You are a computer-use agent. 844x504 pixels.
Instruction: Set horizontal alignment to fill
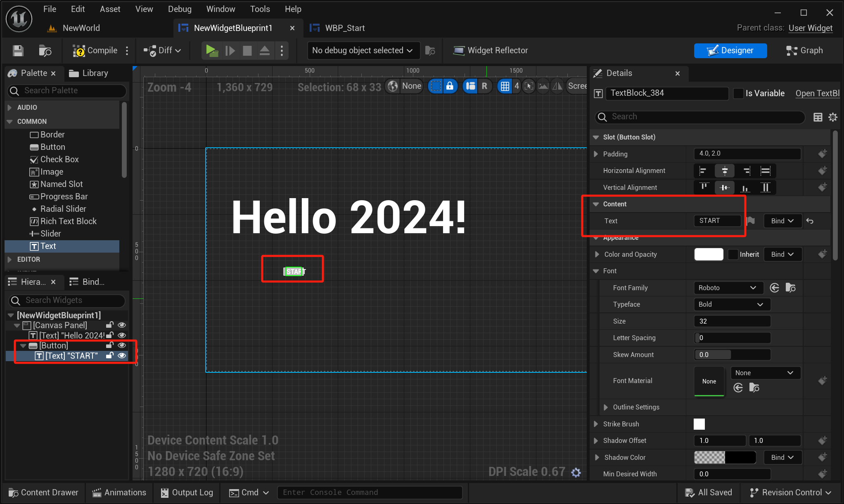click(x=765, y=170)
